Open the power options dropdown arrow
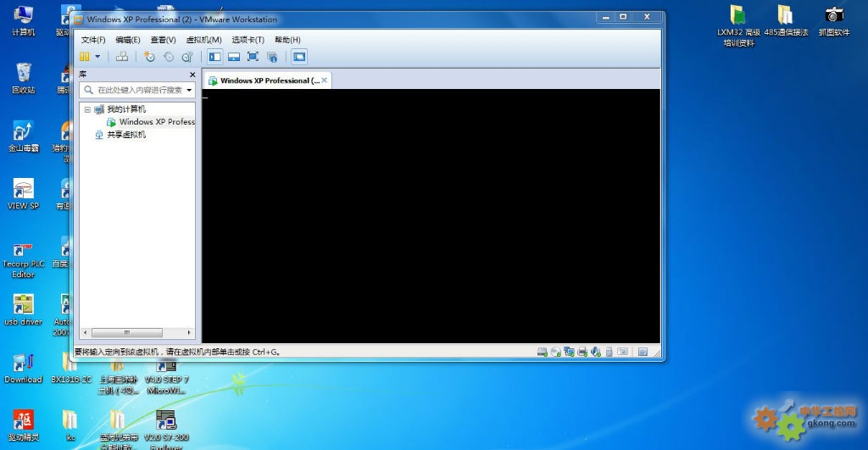The width and height of the screenshot is (868, 450). point(97,57)
